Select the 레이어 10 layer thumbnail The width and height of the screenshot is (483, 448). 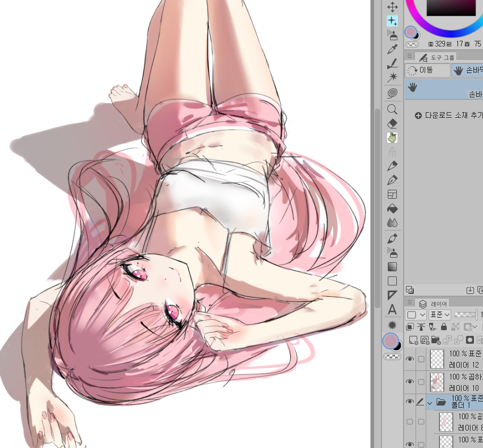(437, 382)
